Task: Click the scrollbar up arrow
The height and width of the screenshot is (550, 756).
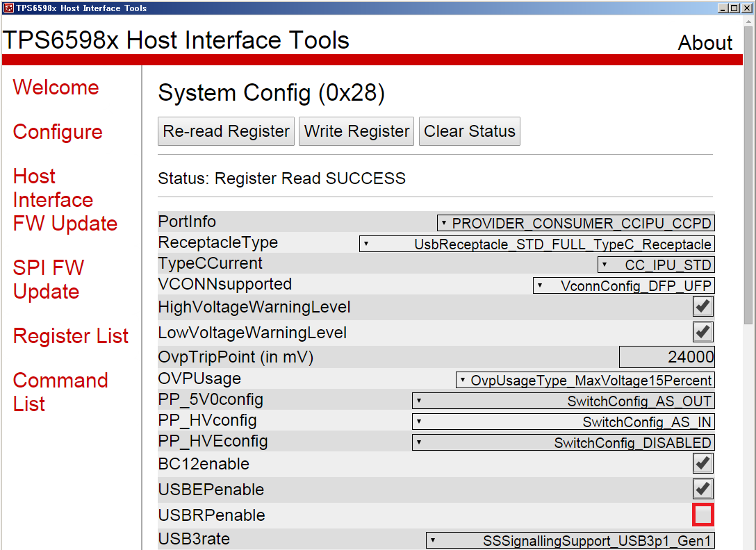Action: point(748,21)
